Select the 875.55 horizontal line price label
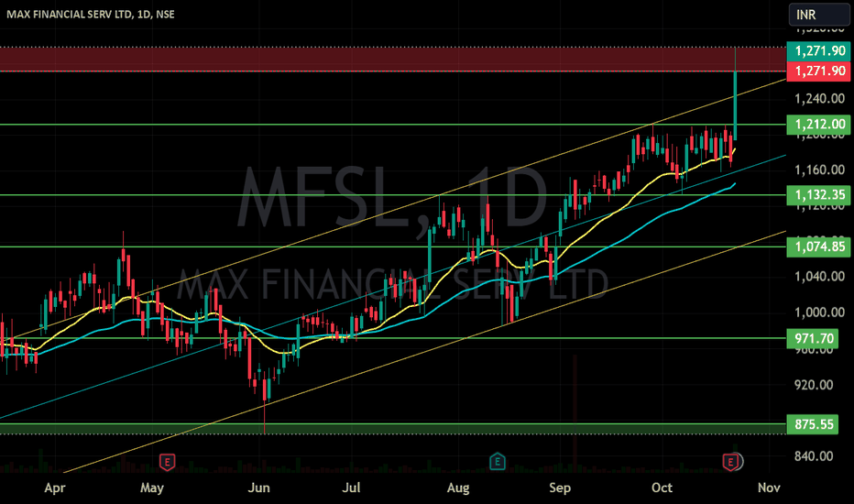Viewport: 854px width, 504px height. [x=814, y=424]
